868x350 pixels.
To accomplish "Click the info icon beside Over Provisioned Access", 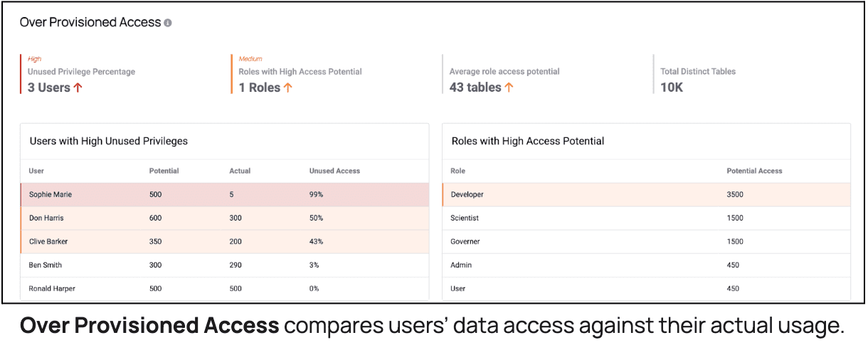I will [x=168, y=23].
